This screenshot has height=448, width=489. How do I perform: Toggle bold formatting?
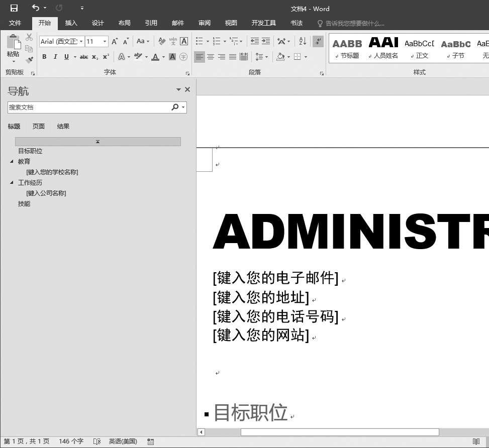(x=44, y=57)
